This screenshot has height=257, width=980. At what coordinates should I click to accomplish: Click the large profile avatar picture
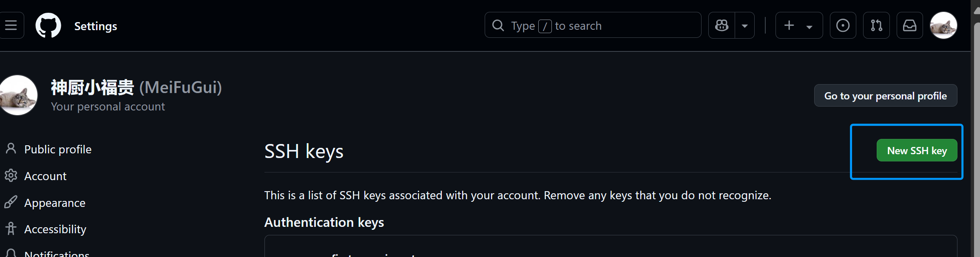coord(18,95)
